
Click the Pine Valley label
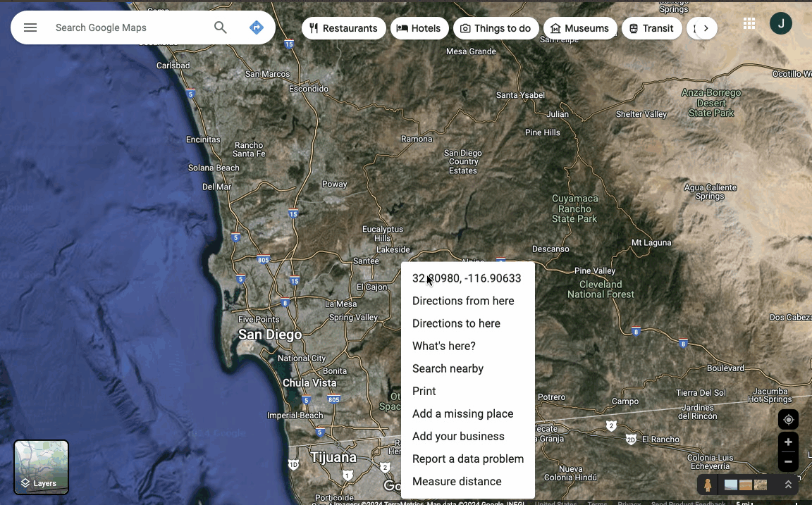coord(594,270)
